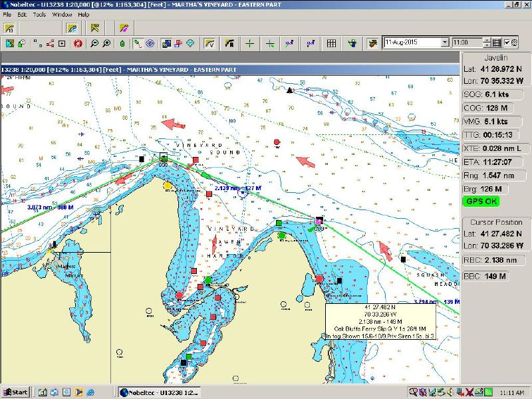Click the film-strip animation button next to the time
Viewport: 532px width, 399px height.
click(497, 43)
